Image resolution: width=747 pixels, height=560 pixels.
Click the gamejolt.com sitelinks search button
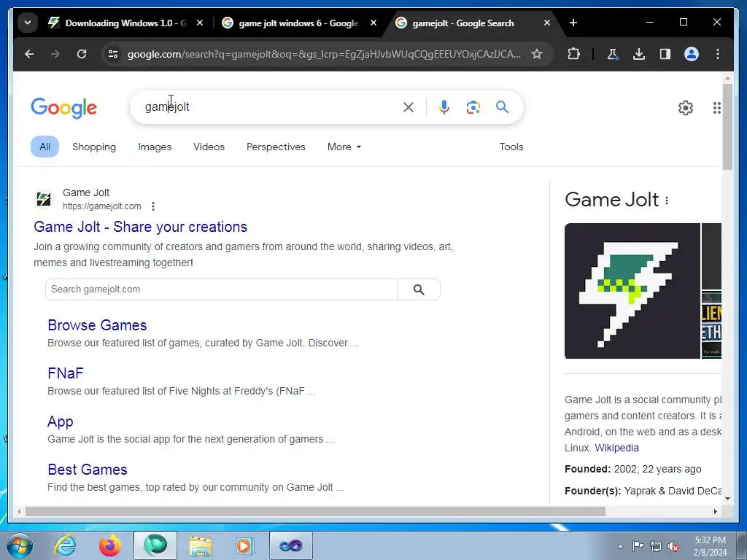click(x=419, y=289)
